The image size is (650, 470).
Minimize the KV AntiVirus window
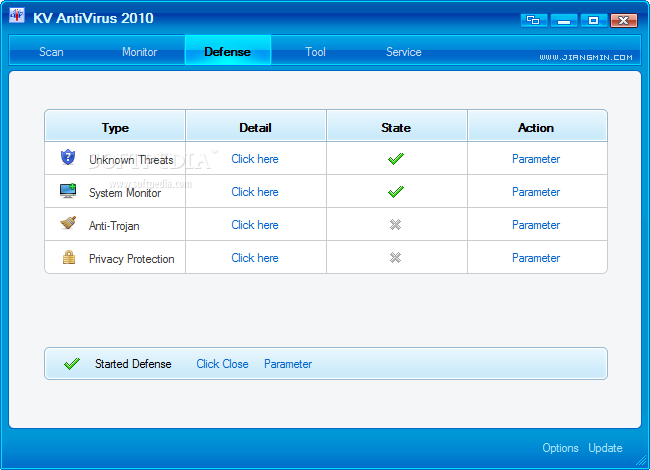click(564, 20)
